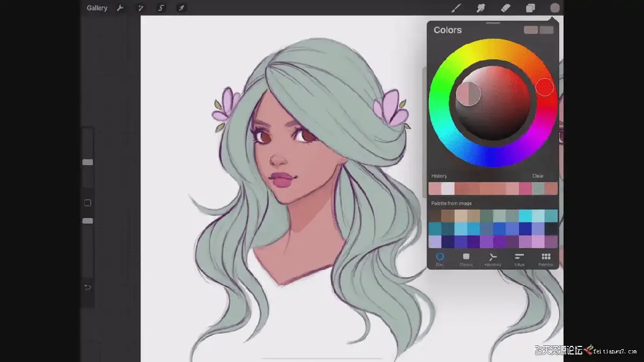Pick the royal blue Palette from image swatch
Viewport: 644px width, 362px height.
500,229
